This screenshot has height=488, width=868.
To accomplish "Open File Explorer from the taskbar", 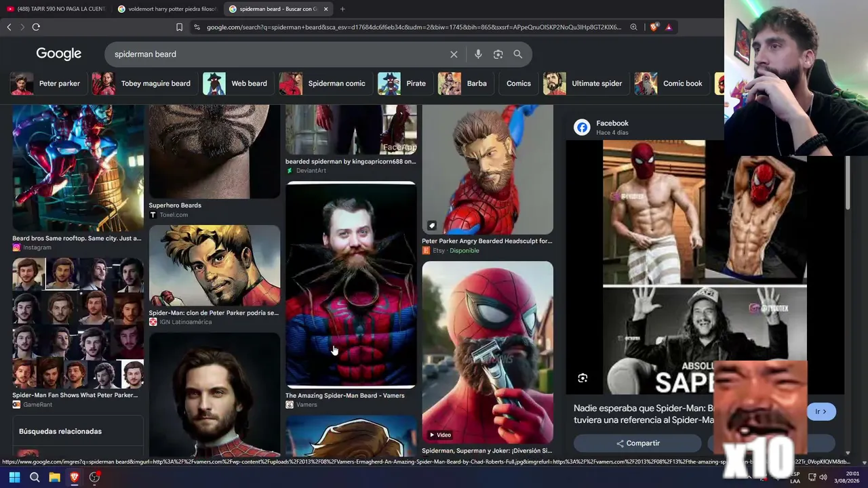I will pyautogui.click(x=54, y=477).
